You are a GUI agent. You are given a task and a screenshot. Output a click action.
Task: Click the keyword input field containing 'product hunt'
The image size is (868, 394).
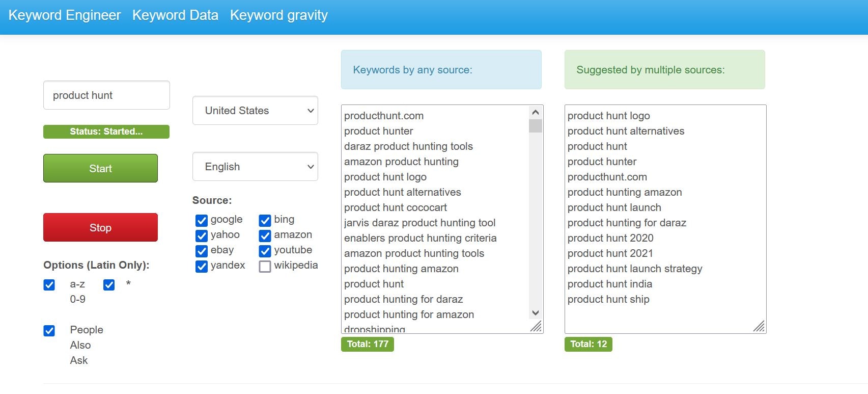pyautogui.click(x=106, y=95)
